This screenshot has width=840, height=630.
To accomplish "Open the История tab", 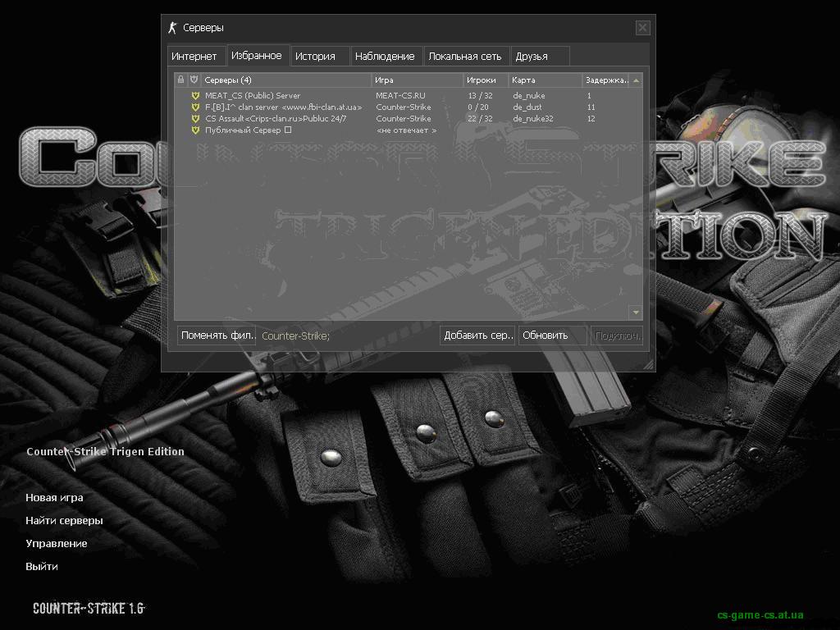I will point(316,57).
